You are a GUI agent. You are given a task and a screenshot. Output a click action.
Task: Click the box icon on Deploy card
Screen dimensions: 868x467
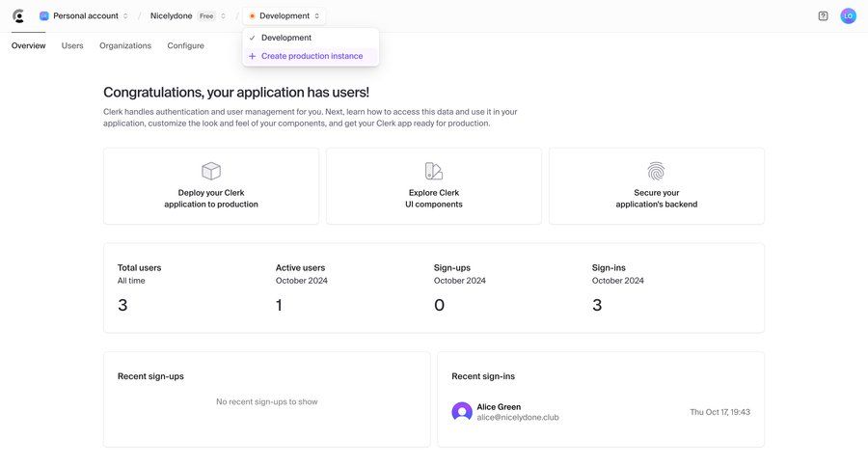211,171
